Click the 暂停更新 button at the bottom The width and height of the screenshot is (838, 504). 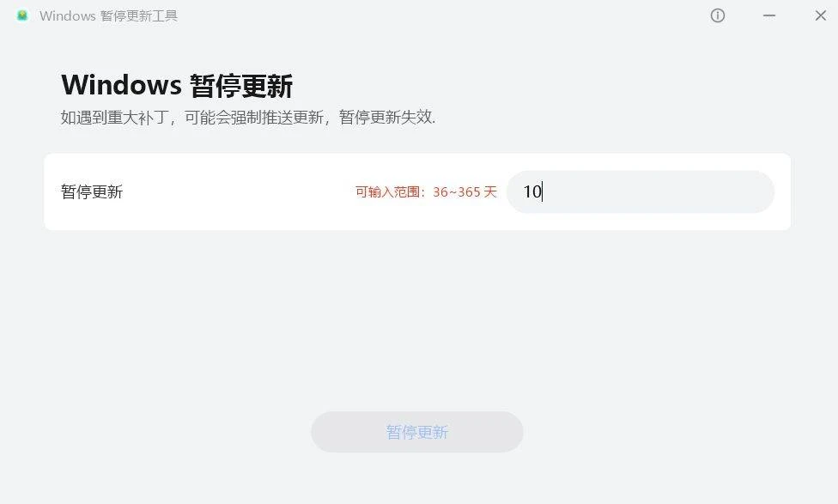click(x=417, y=432)
